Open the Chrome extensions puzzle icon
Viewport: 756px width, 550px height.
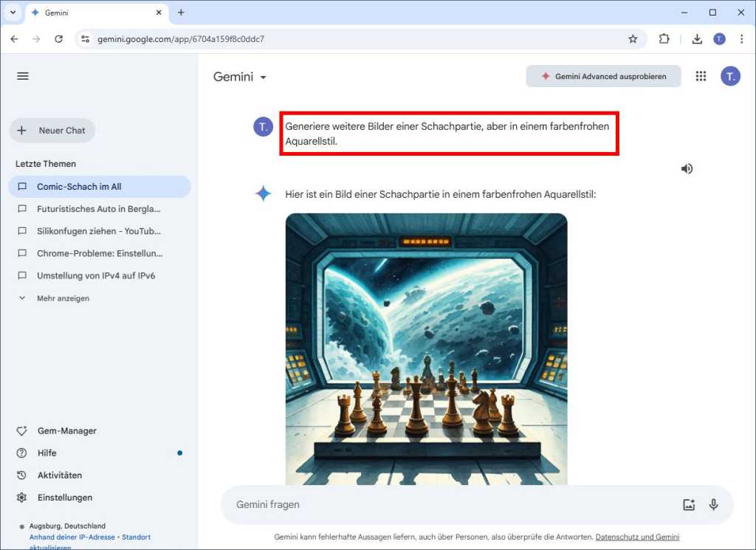point(664,38)
